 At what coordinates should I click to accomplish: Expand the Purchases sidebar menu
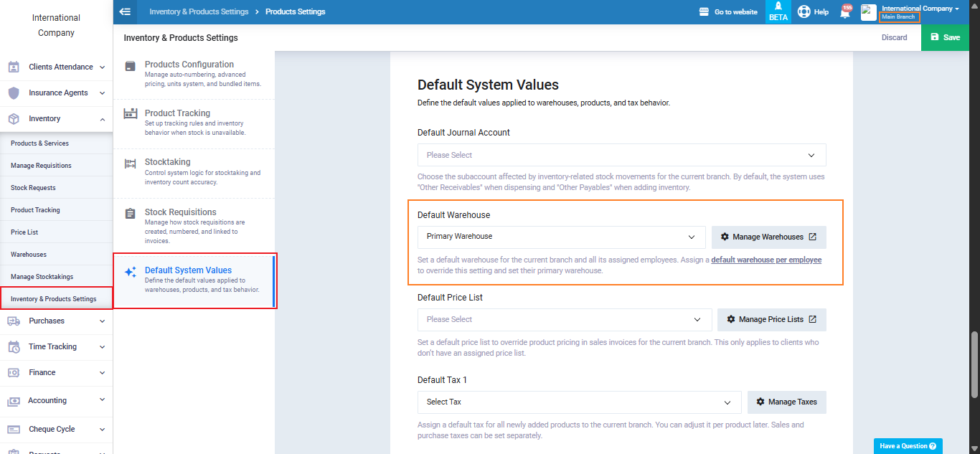56,321
